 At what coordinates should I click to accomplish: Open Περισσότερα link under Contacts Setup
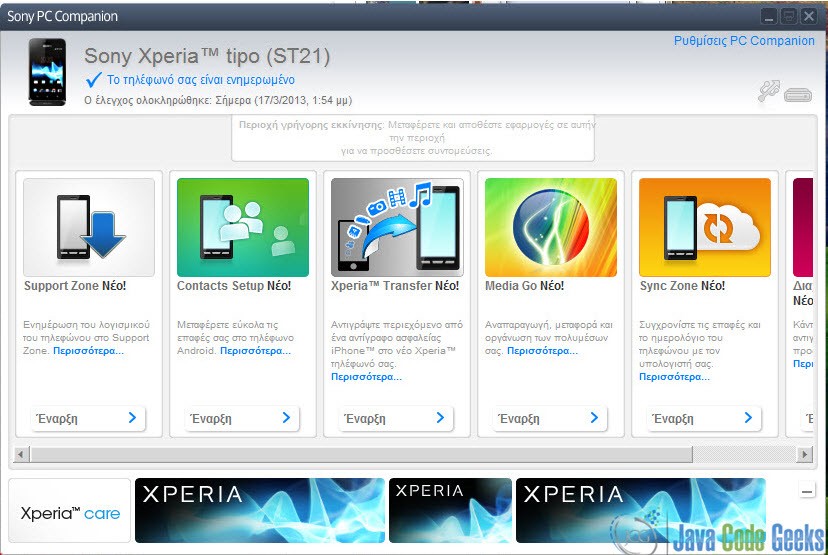click(256, 351)
